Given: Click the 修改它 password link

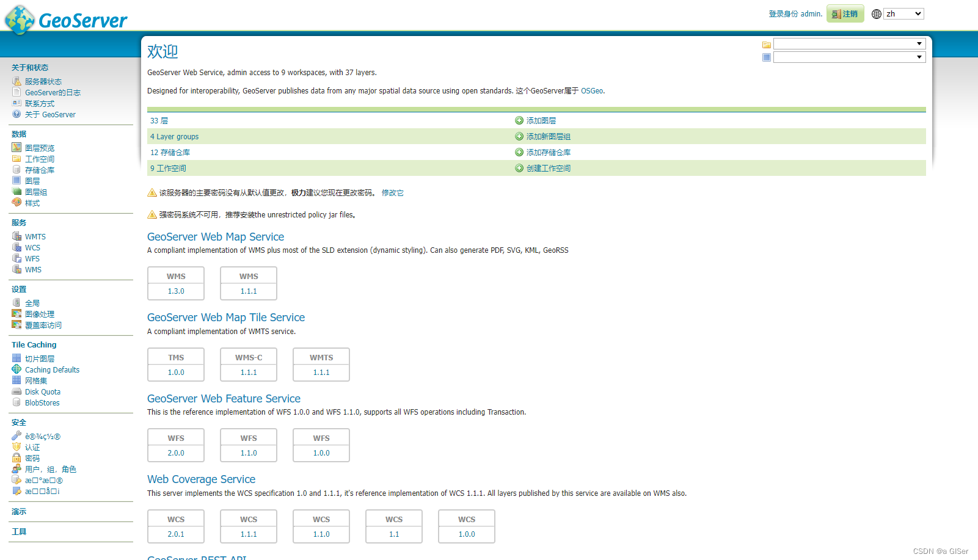Looking at the screenshot, I should coord(393,192).
